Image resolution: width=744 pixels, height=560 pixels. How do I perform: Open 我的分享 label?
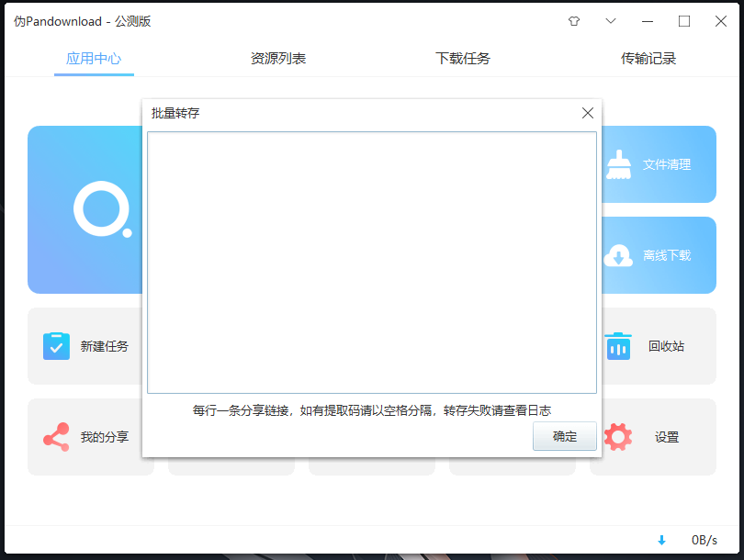pos(105,437)
